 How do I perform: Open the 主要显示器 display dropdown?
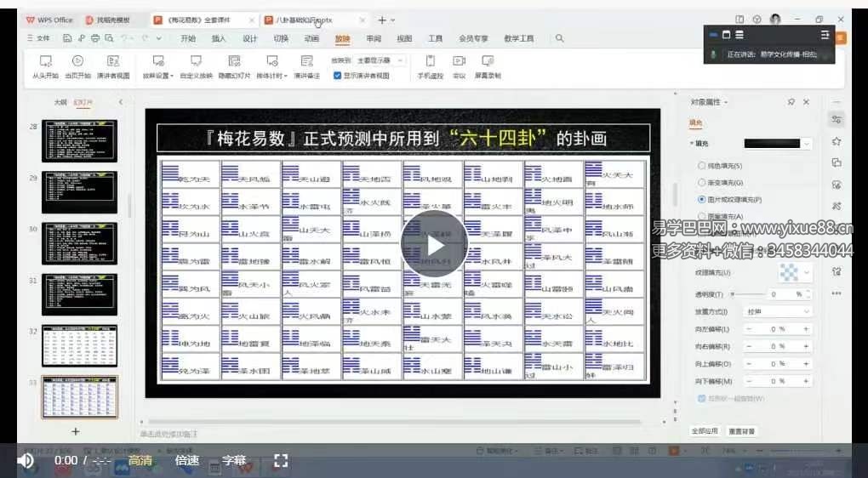click(380, 60)
